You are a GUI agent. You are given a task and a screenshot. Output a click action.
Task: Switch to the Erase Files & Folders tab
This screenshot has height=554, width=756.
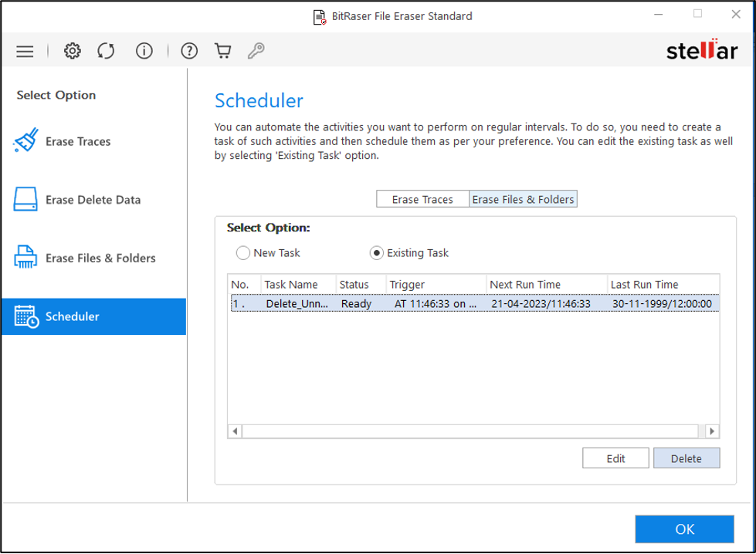pos(523,199)
